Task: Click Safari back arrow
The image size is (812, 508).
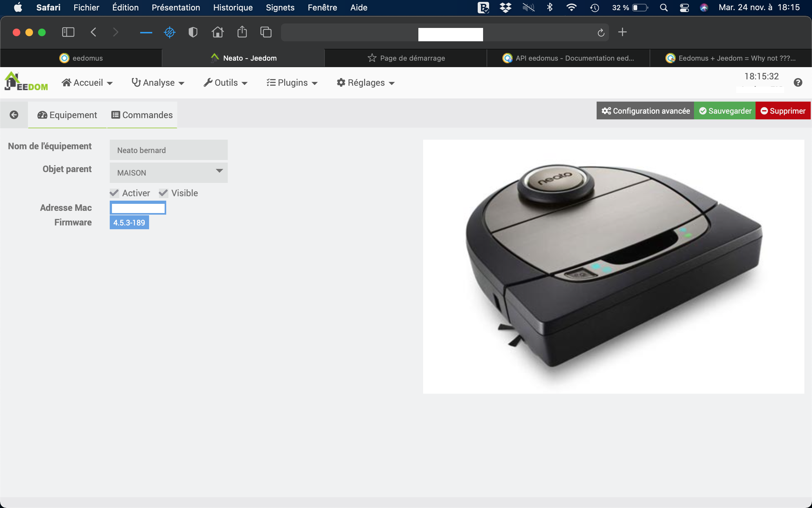Action: click(x=94, y=32)
